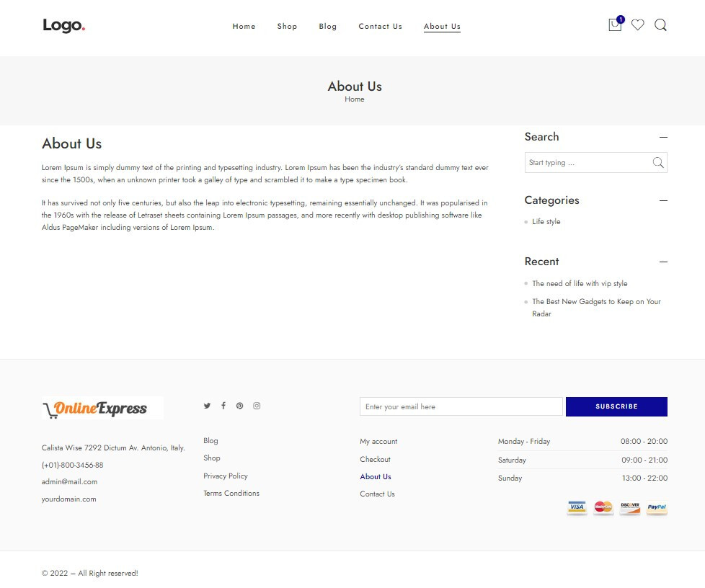Click the OnlineExpress footer logo
The image size is (705, 588).
[102, 408]
